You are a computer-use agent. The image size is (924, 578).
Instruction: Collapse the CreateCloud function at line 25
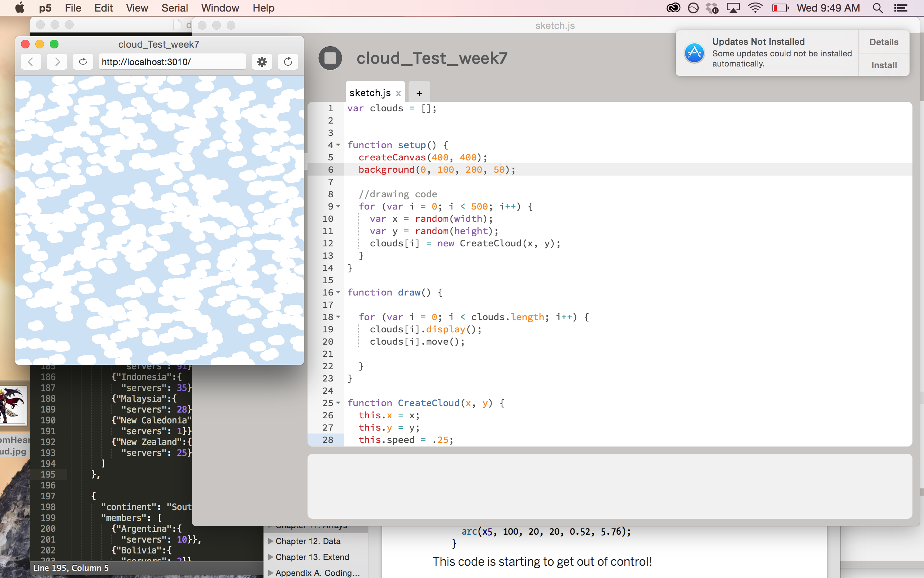pyautogui.click(x=338, y=403)
